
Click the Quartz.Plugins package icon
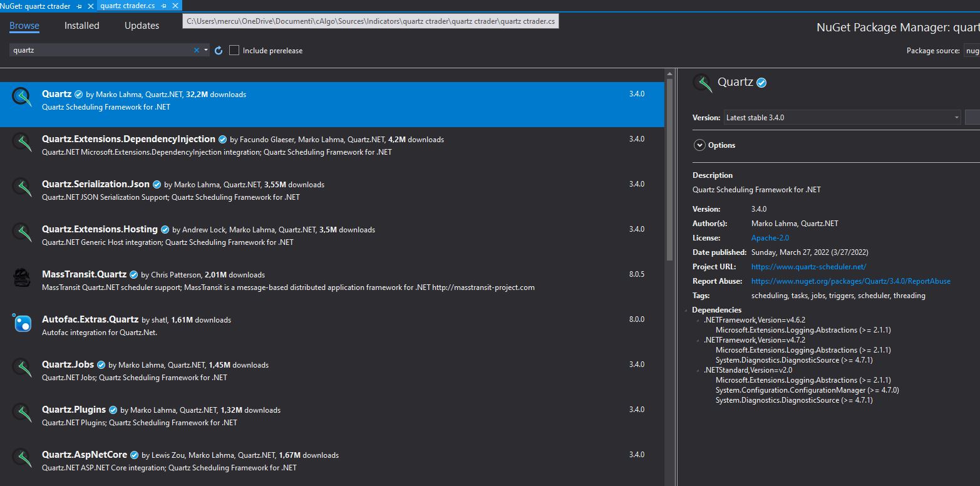22,413
